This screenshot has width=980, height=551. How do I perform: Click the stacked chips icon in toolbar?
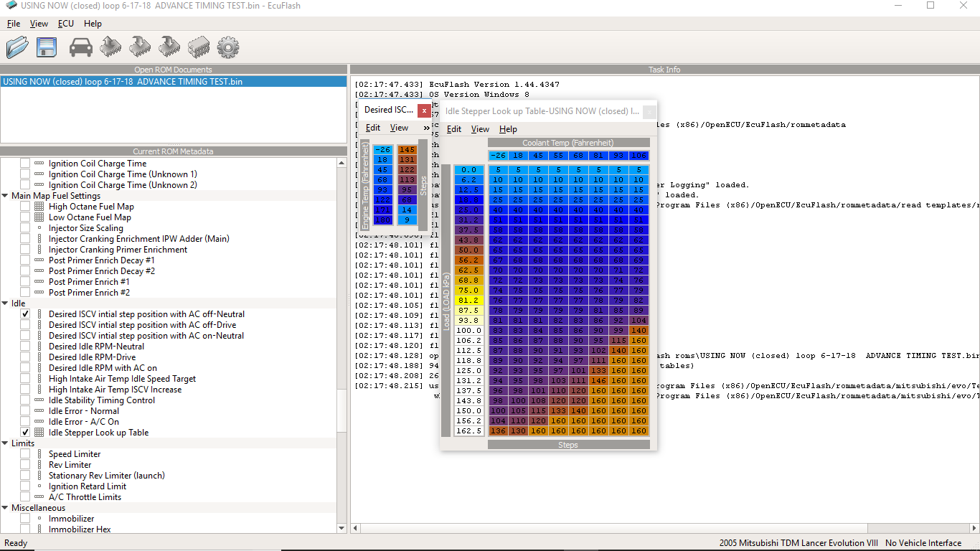(199, 47)
